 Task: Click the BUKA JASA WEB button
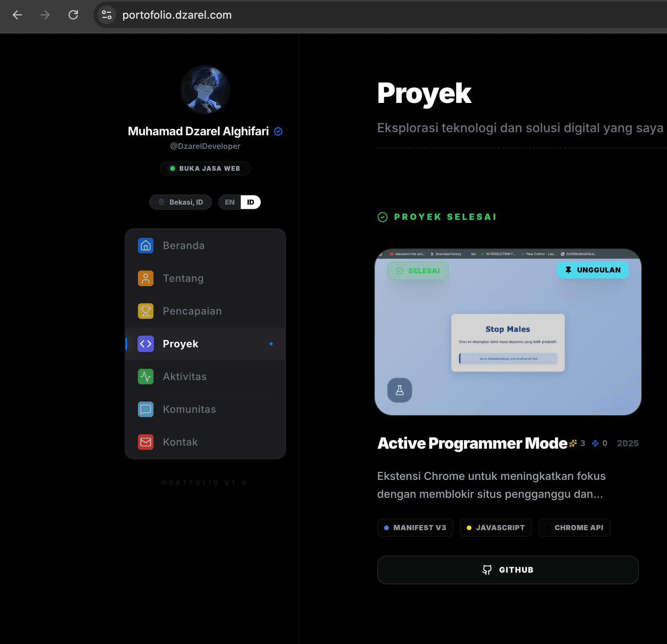point(205,168)
